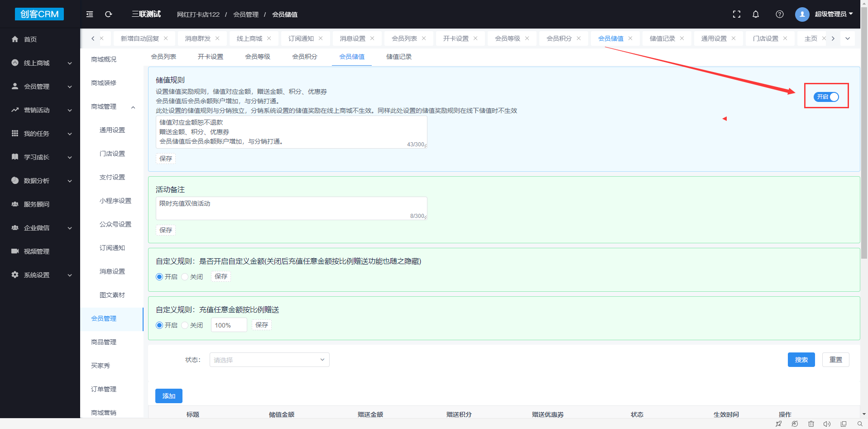Close the 会员储值 tab with its X icon
The height and width of the screenshot is (429, 868).
(x=630, y=39)
